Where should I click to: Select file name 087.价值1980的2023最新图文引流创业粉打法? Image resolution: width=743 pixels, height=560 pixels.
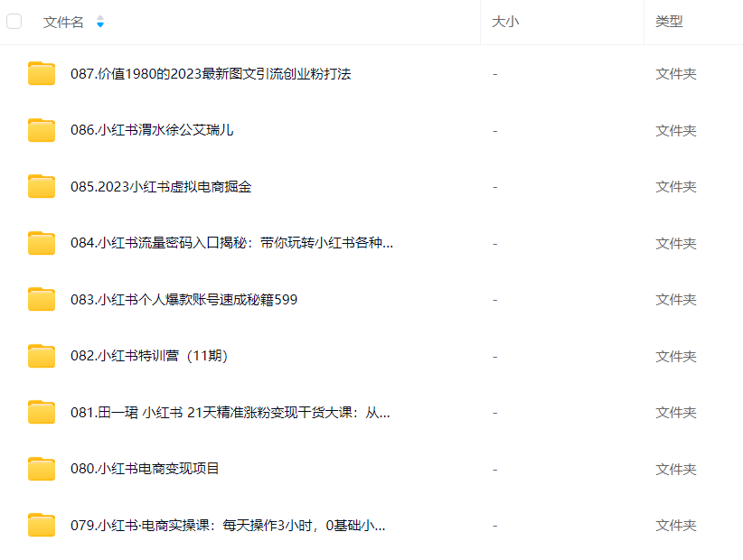[211, 74]
